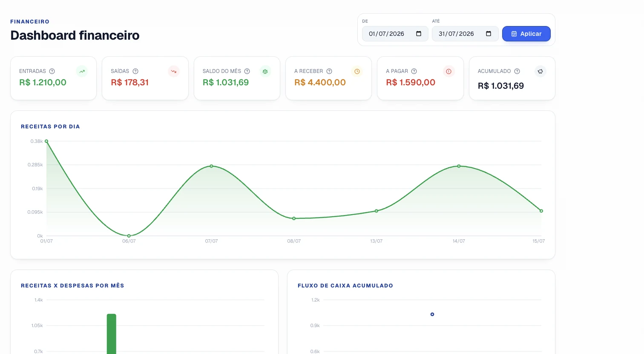Click the FLUXO DE CAIXA ACUMULADO title

click(345, 286)
